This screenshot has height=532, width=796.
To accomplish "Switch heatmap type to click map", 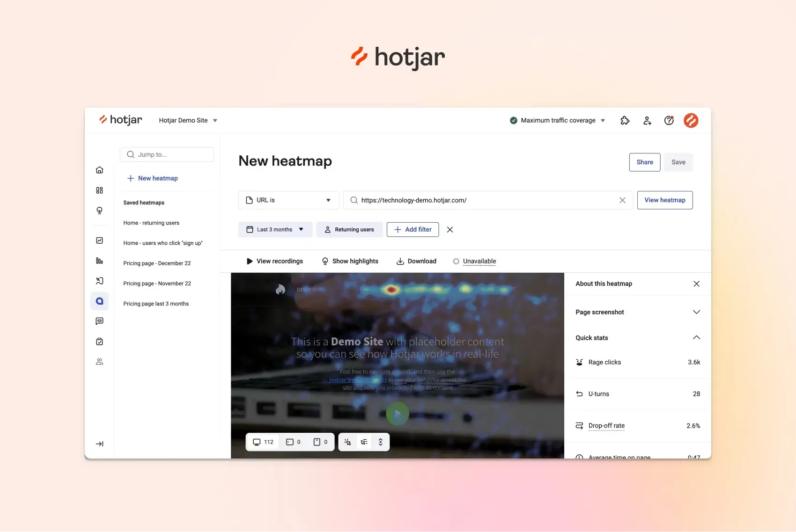I will tap(347, 441).
